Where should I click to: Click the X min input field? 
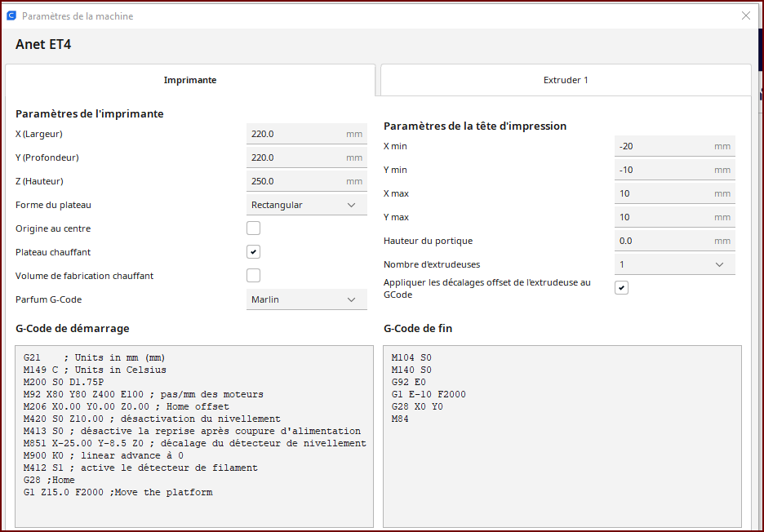click(674, 146)
